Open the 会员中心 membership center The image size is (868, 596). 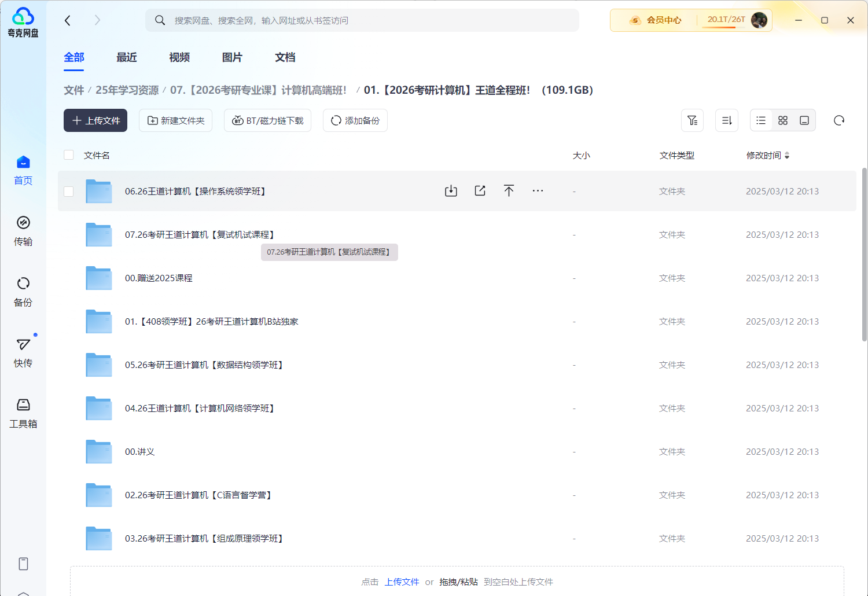(x=656, y=20)
